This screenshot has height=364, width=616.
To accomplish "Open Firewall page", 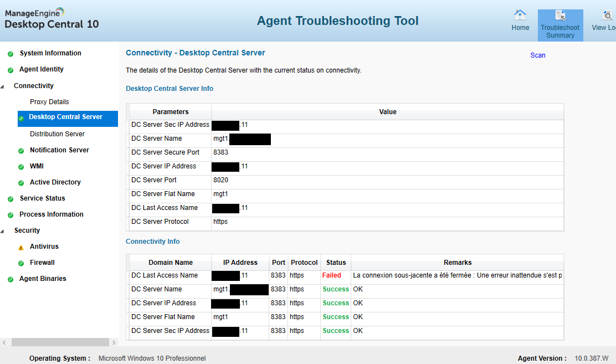I will (x=42, y=263).
